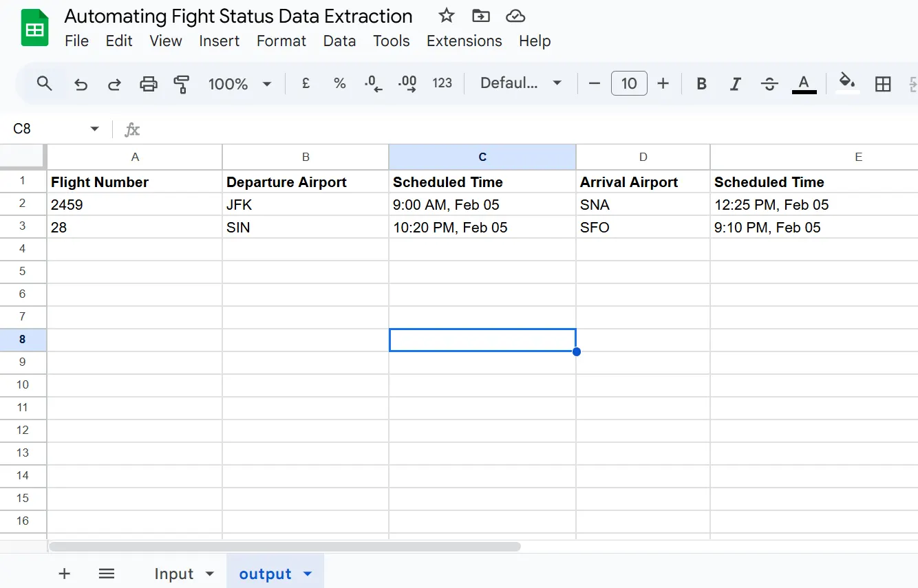Select the 10:20 PM, Feb 05 cell

(482, 228)
